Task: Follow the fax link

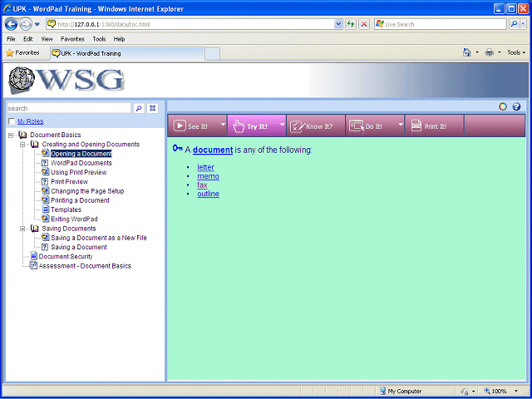Action: tap(202, 185)
